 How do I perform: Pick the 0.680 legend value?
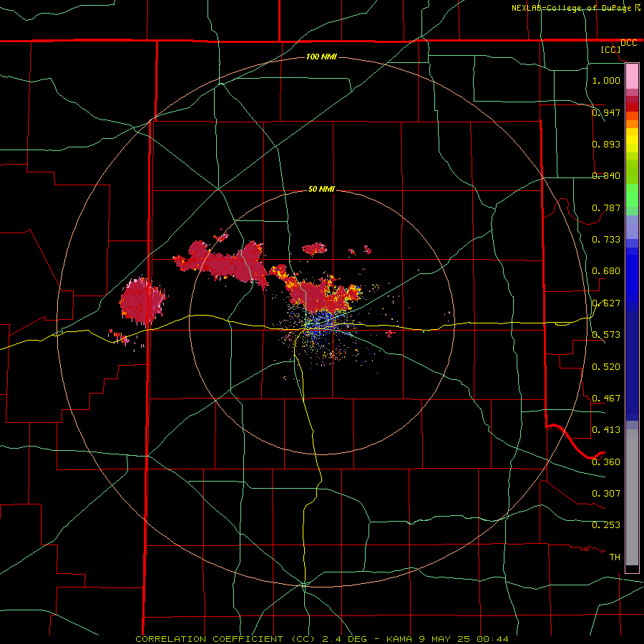click(x=606, y=271)
